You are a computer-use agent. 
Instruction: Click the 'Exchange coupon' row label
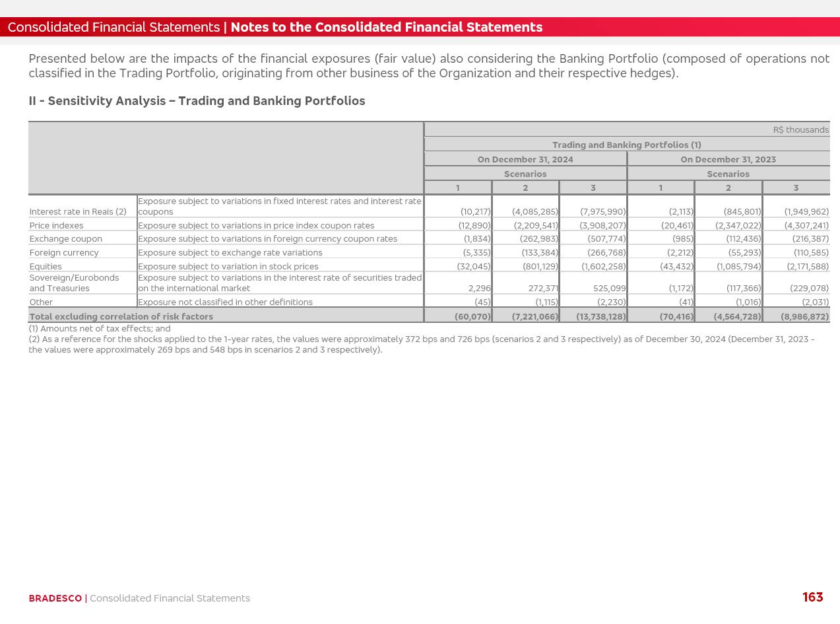point(65,239)
